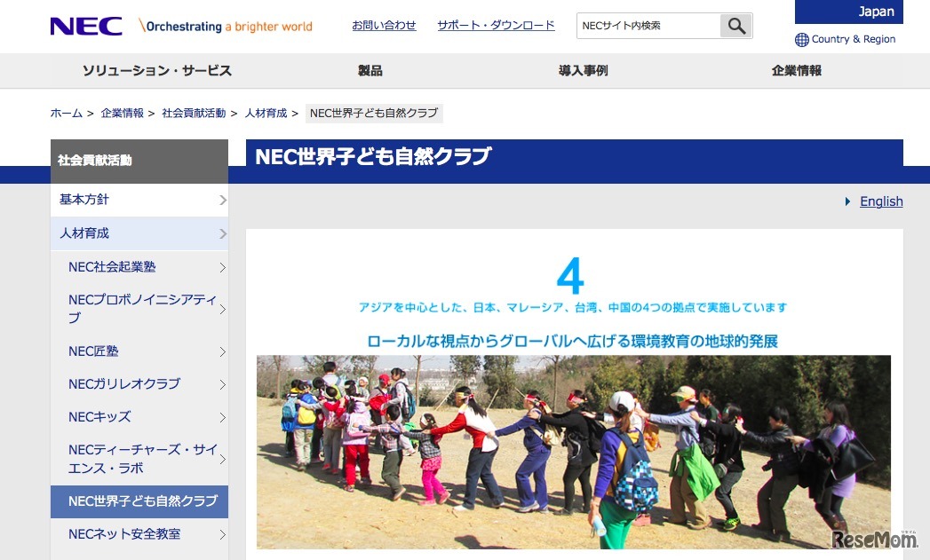Click the current breadcrumb NEC世界子ども自然クラブ

coord(374,114)
